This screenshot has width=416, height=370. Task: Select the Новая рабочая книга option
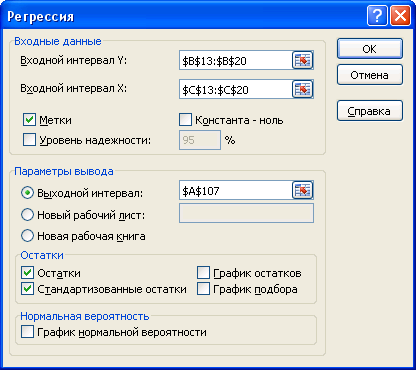(x=27, y=236)
